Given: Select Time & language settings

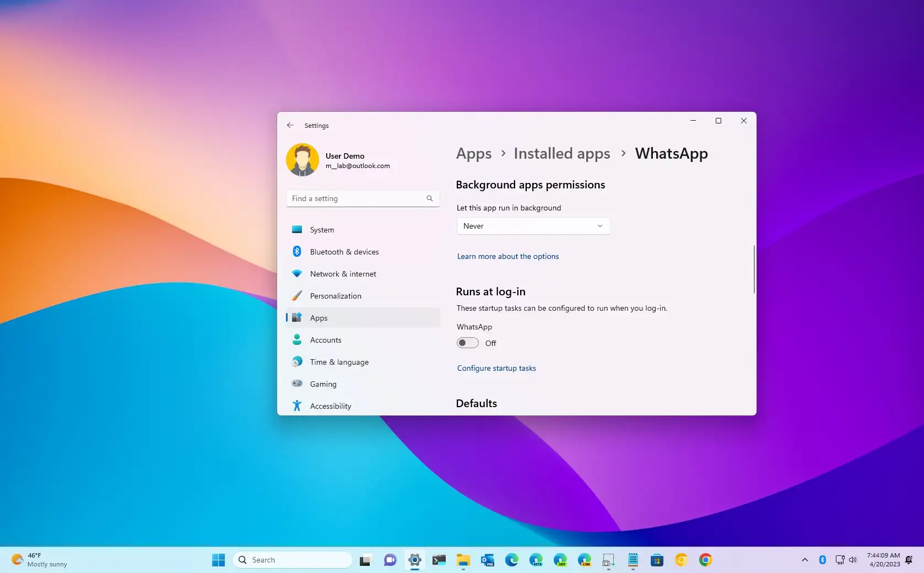Looking at the screenshot, I should point(339,362).
